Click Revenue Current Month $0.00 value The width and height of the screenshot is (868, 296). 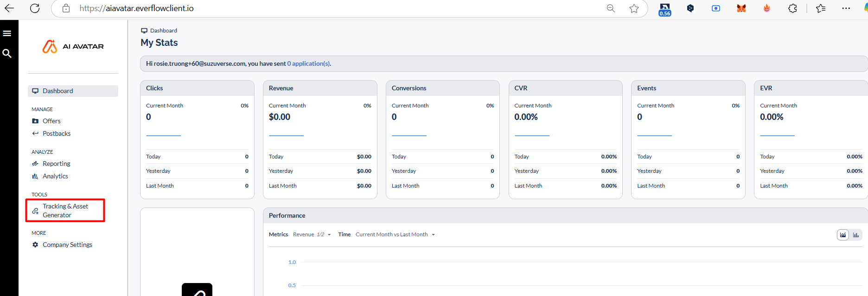(280, 117)
